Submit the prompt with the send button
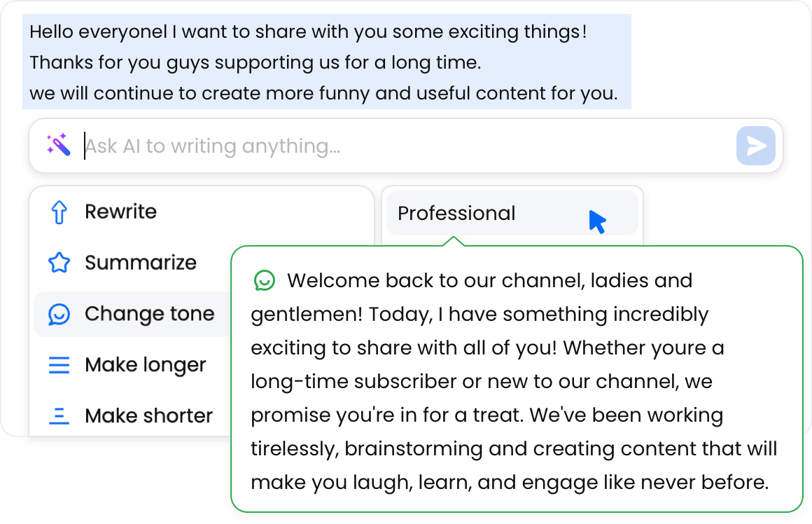The image size is (812, 524). 755,145
